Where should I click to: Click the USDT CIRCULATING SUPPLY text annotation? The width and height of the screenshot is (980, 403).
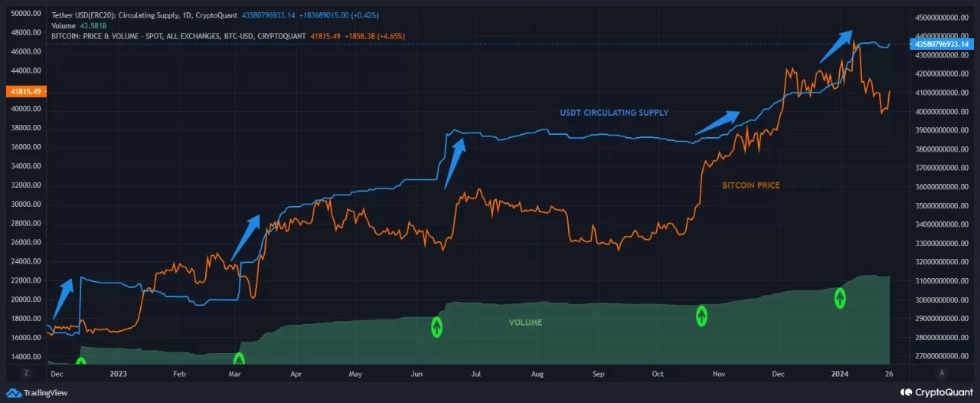click(614, 113)
